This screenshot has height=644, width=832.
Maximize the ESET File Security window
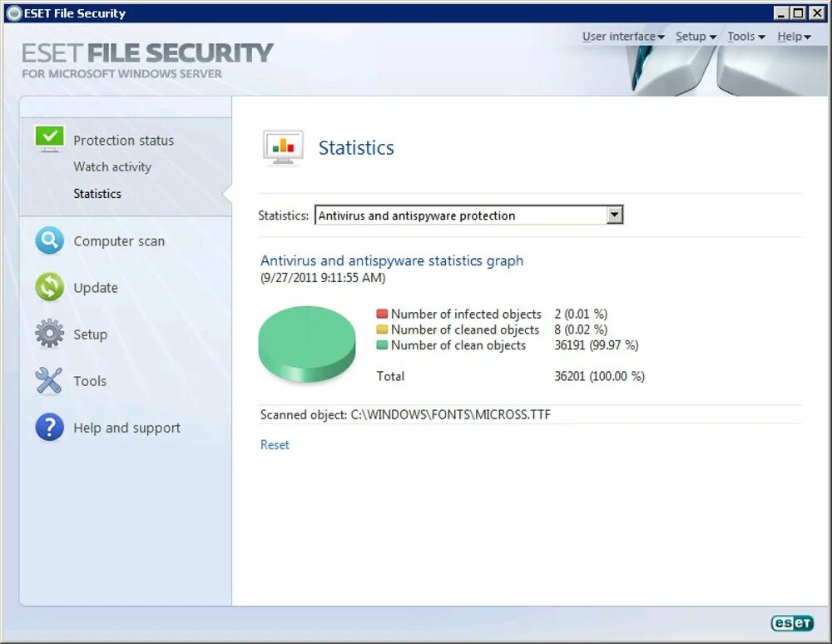(798, 13)
